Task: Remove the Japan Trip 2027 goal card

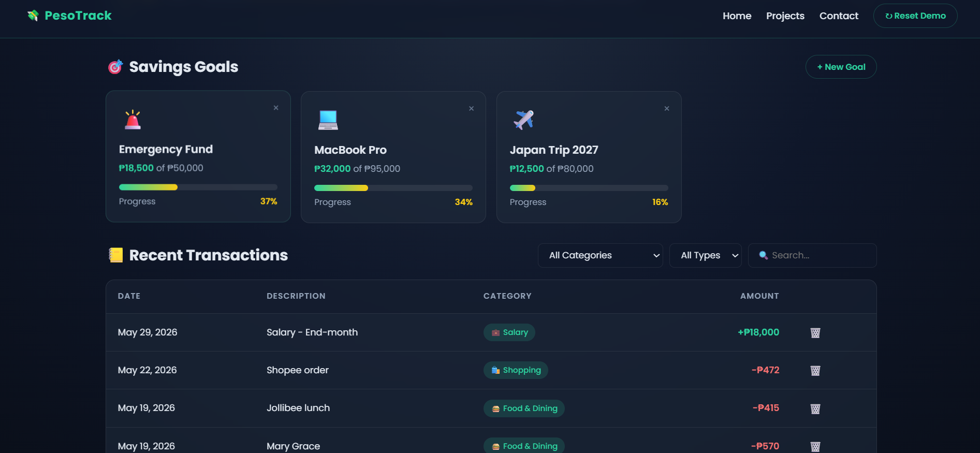Action: (667, 108)
